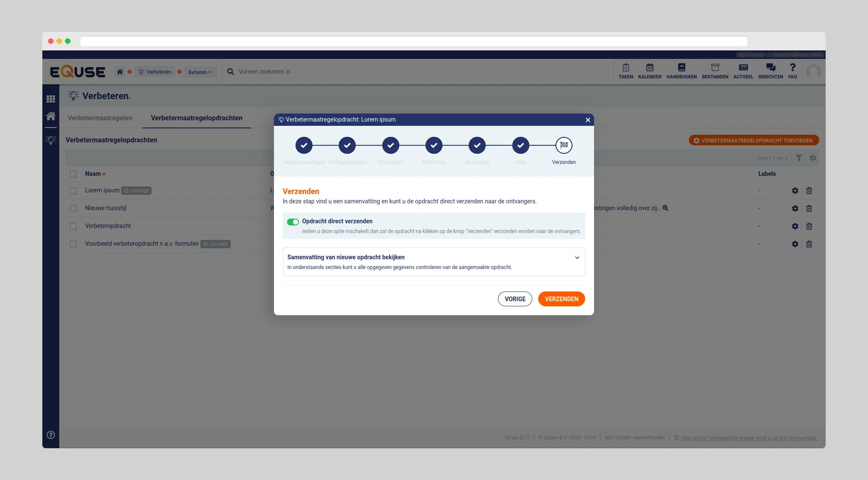Open the Handboeken book icon
Viewport: 868px width, 480px height.
(681, 67)
